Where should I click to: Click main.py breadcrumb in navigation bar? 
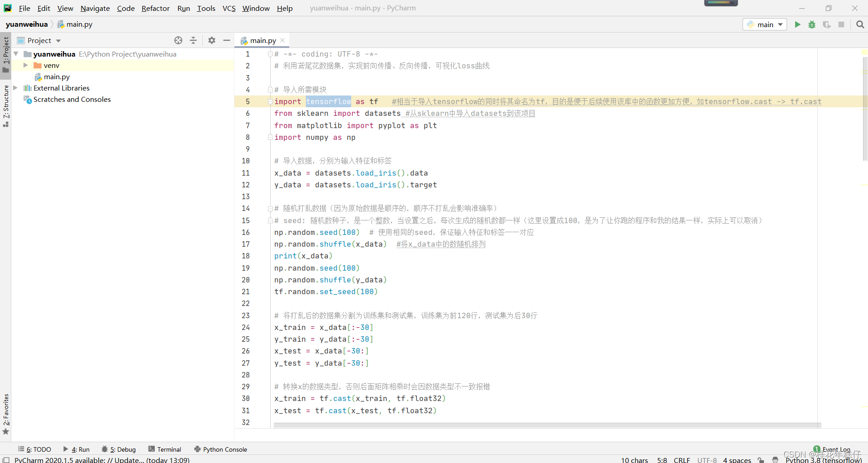tap(75, 24)
